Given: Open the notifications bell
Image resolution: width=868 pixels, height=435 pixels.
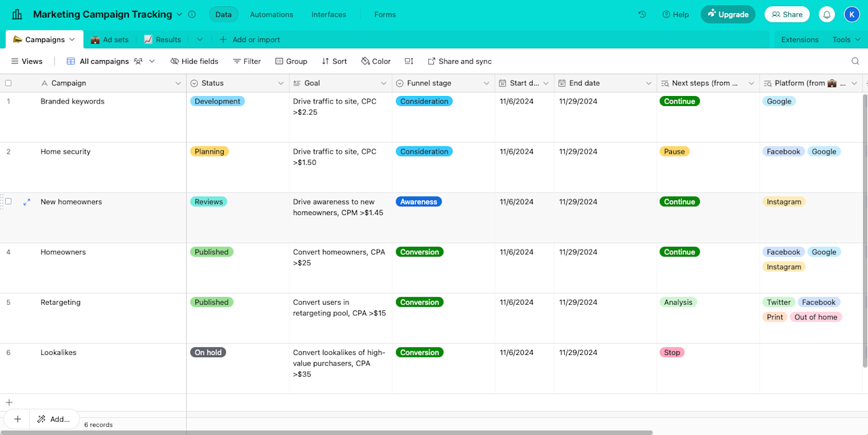Looking at the screenshot, I should tap(826, 14).
